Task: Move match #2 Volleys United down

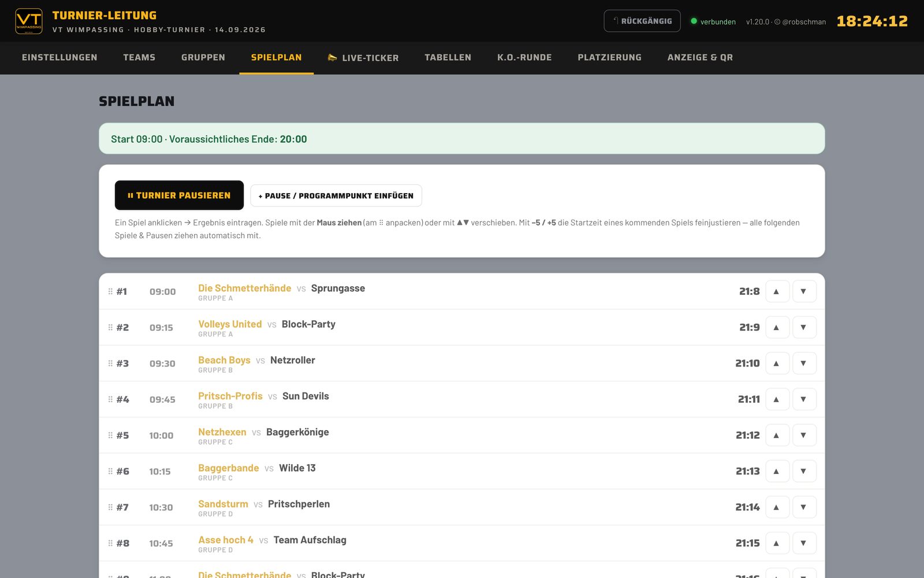Action: [804, 327]
